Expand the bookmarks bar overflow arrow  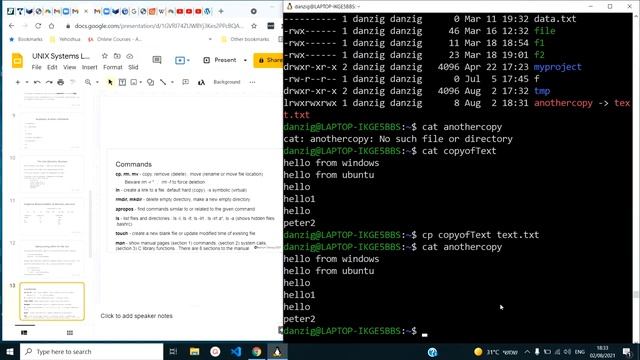click(x=210, y=39)
